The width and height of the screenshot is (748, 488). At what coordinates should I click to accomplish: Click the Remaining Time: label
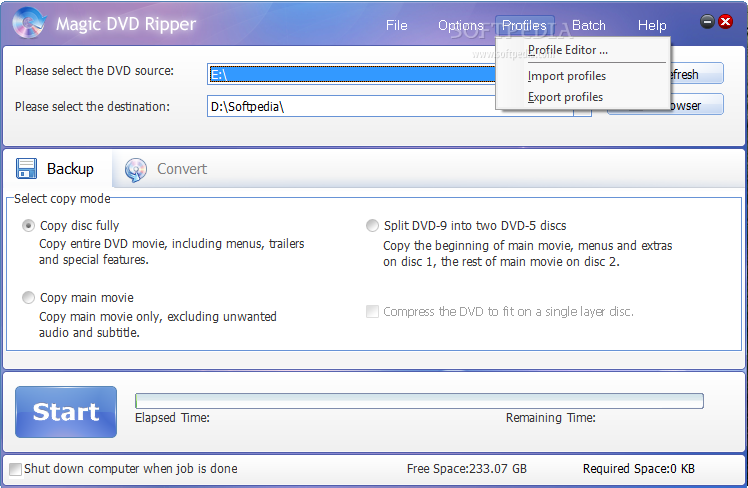click(551, 418)
